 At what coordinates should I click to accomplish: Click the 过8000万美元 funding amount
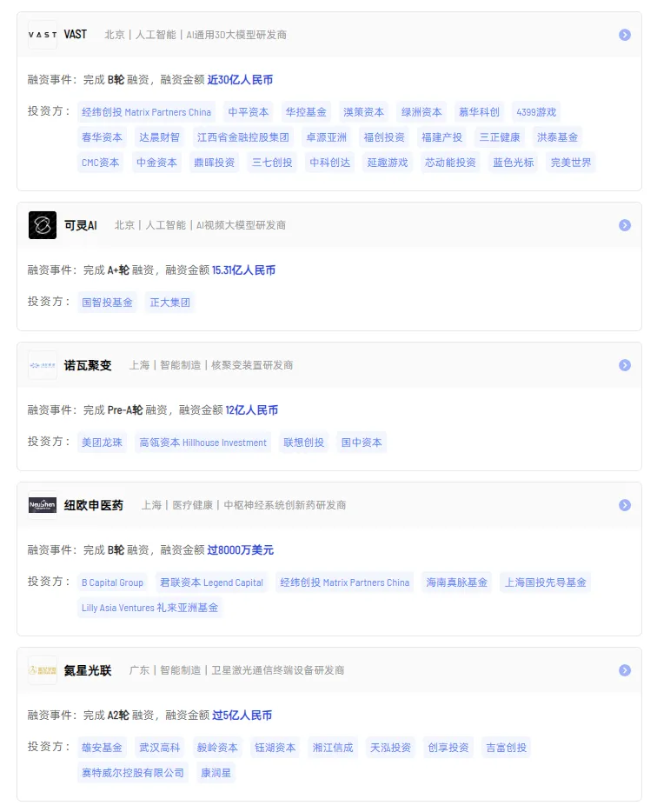(x=240, y=550)
